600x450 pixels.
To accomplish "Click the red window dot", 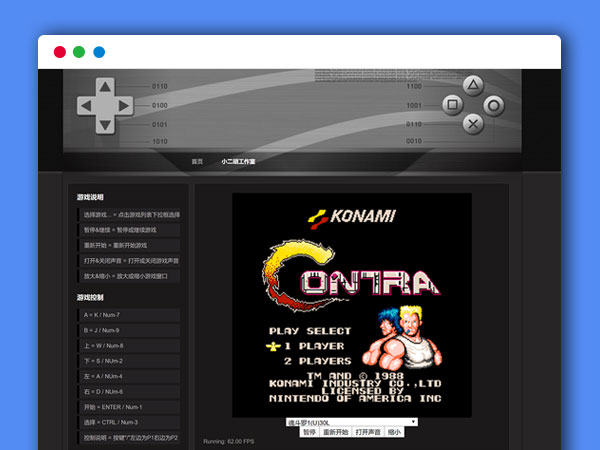I will pos(60,52).
